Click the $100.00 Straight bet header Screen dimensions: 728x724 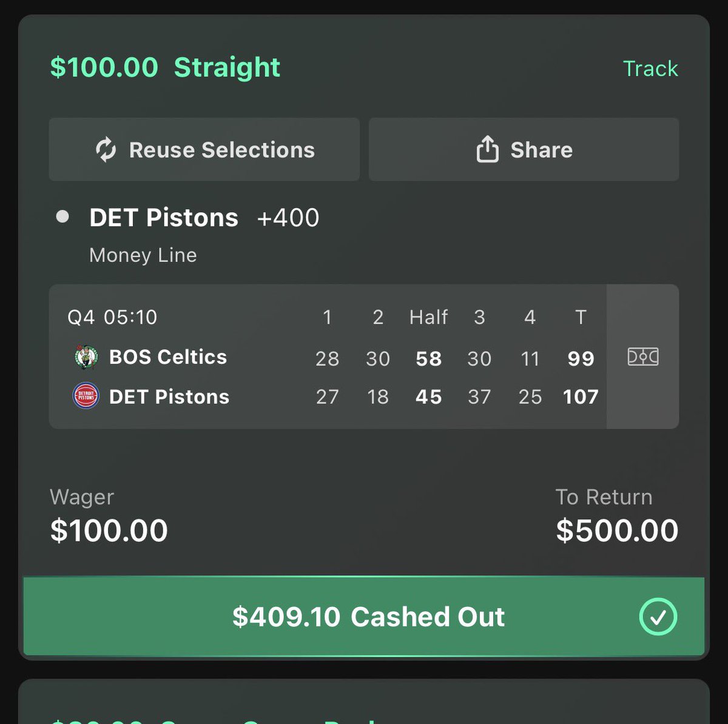165,67
